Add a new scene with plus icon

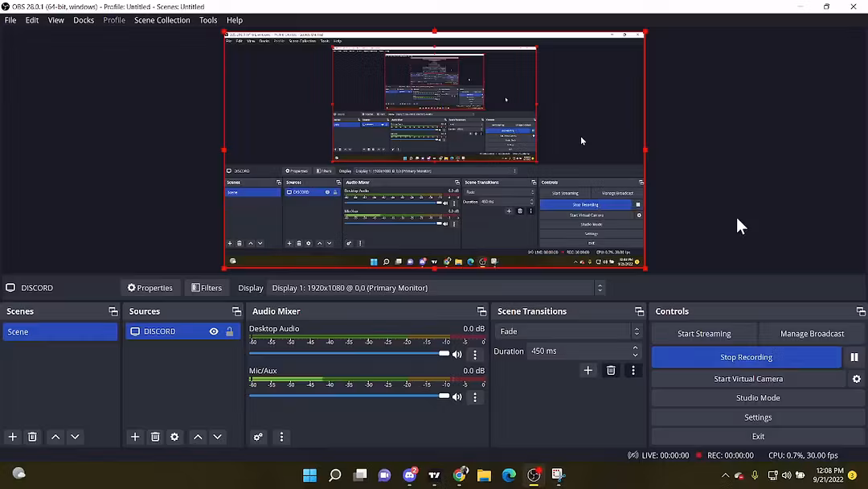(13, 437)
